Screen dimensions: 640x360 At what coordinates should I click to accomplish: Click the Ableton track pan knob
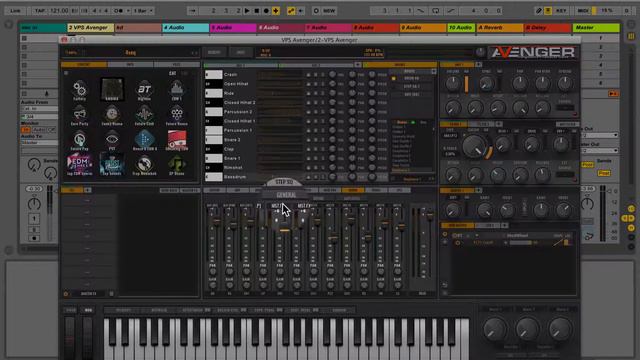pos(34,203)
